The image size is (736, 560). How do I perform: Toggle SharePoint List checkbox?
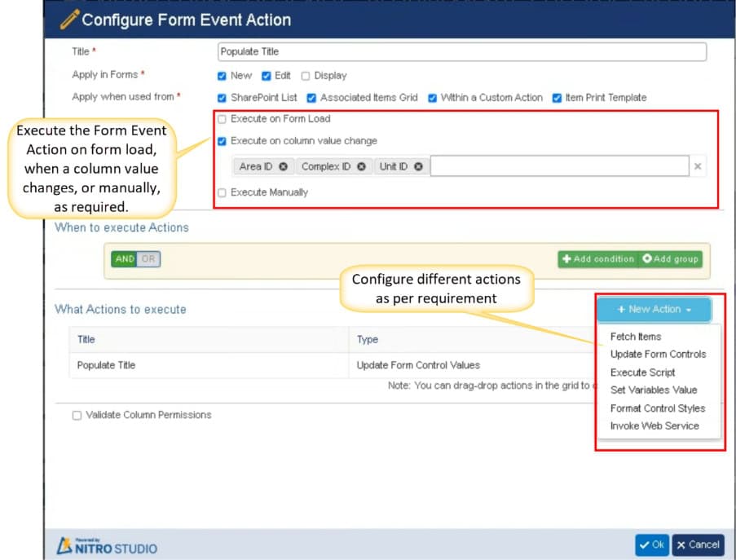pos(222,98)
